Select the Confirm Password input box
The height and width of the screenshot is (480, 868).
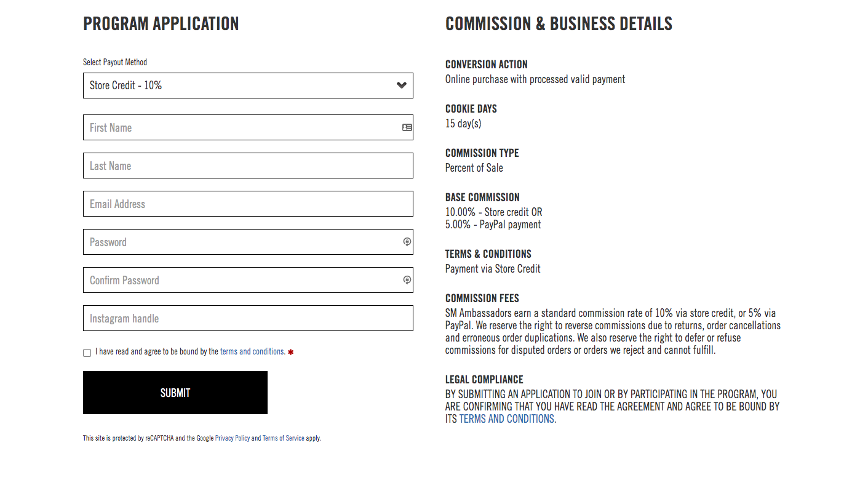248,280
